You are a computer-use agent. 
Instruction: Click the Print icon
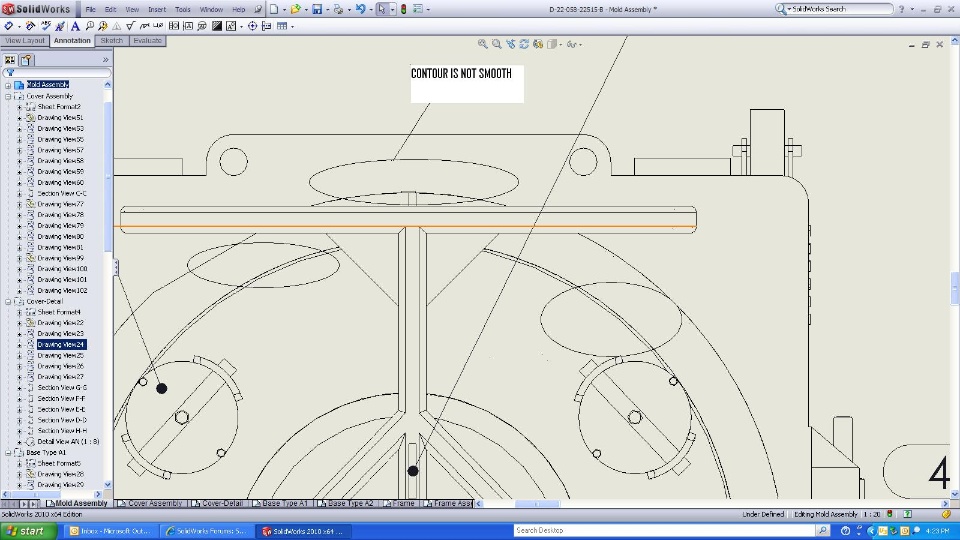tap(338, 9)
